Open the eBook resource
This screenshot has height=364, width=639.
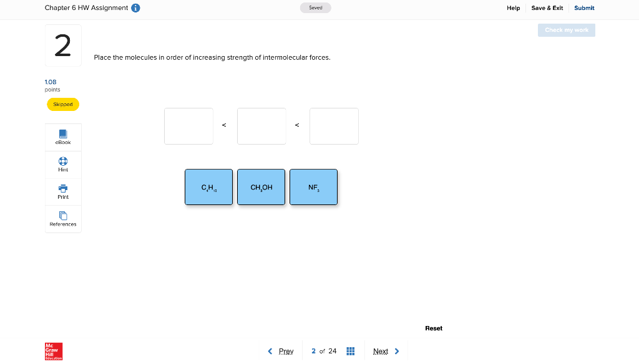tap(62, 137)
